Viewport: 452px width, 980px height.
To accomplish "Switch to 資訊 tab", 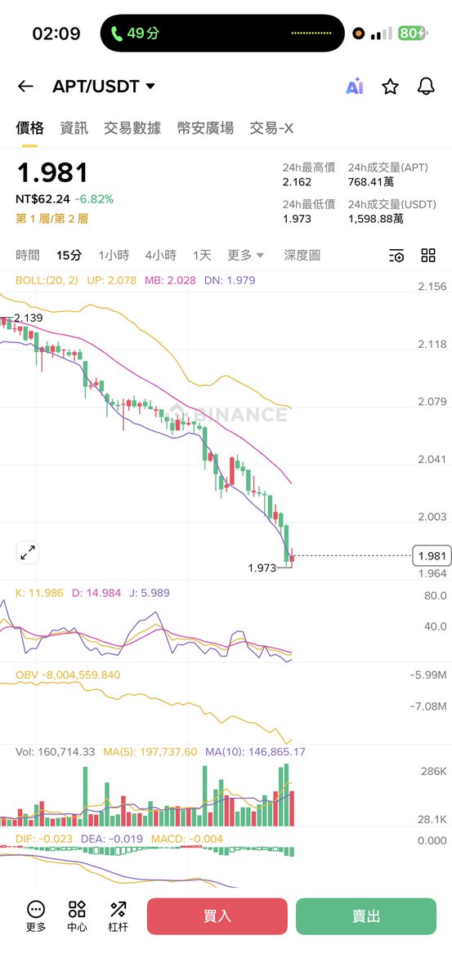I will coord(74,128).
